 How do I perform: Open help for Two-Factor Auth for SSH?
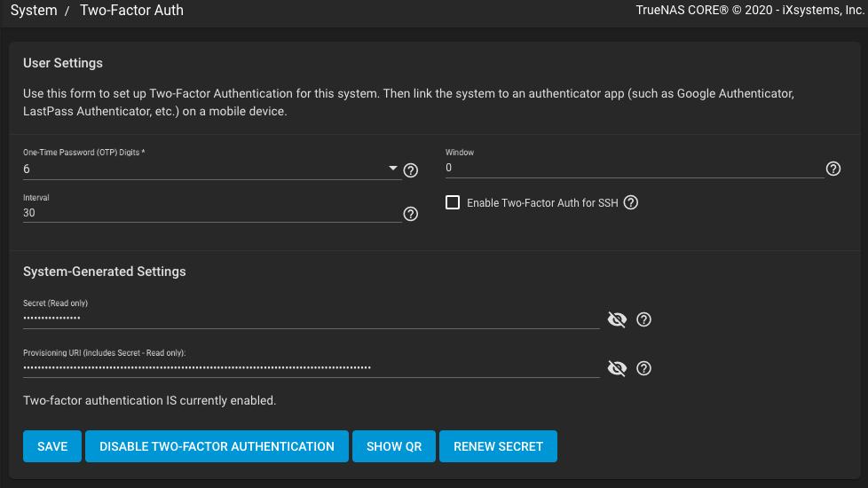[x=631, y=202]
